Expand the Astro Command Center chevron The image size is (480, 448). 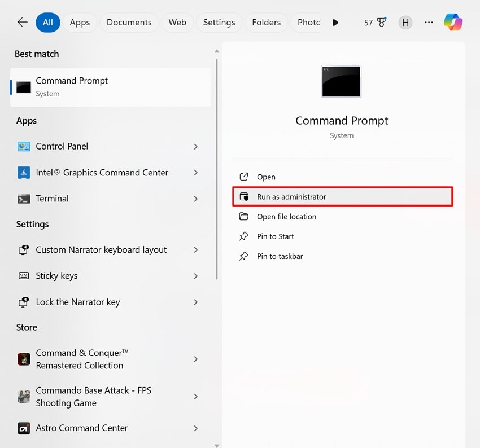point(195,428)
